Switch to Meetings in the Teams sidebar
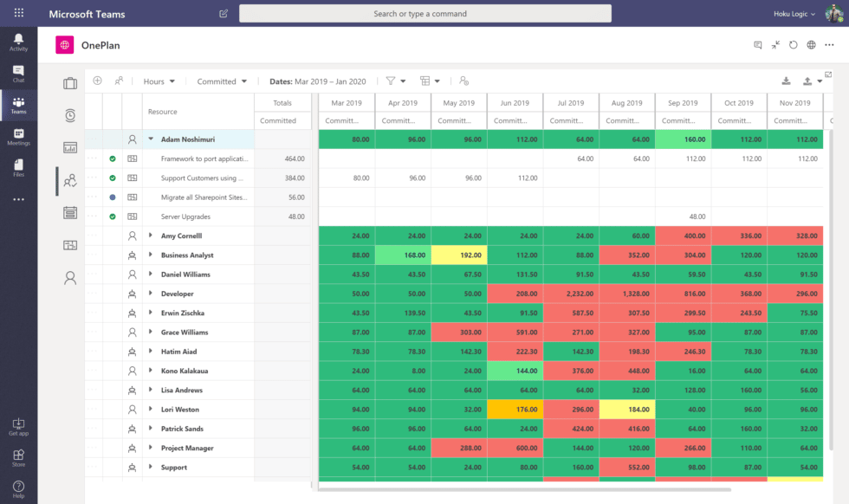This screenshot has width=849, height=504. (18, 137)
